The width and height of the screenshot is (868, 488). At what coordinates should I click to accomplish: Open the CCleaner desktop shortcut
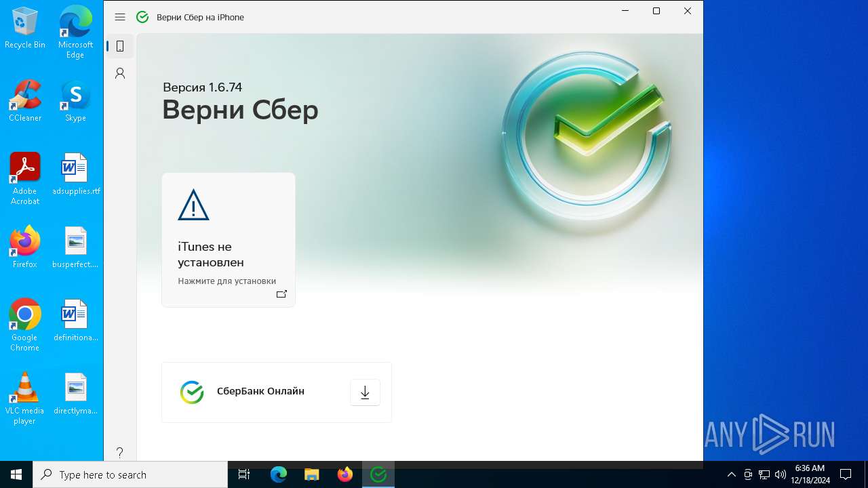(x=25, y=101)
